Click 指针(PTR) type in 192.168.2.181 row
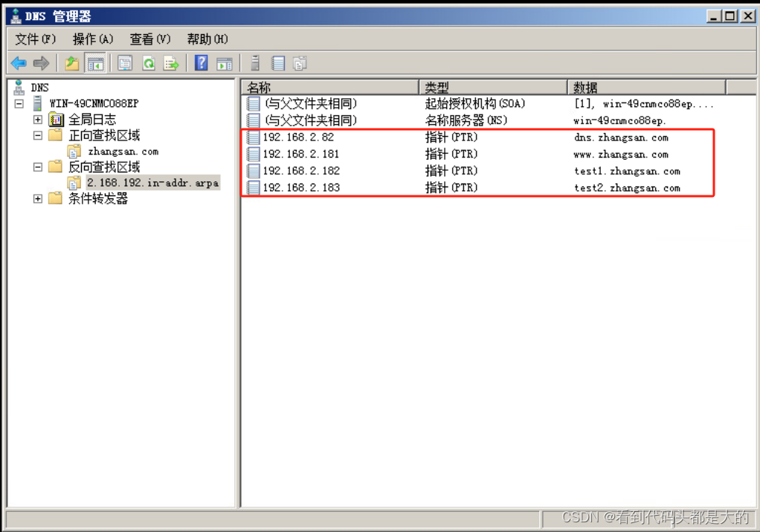 [451, 154]
